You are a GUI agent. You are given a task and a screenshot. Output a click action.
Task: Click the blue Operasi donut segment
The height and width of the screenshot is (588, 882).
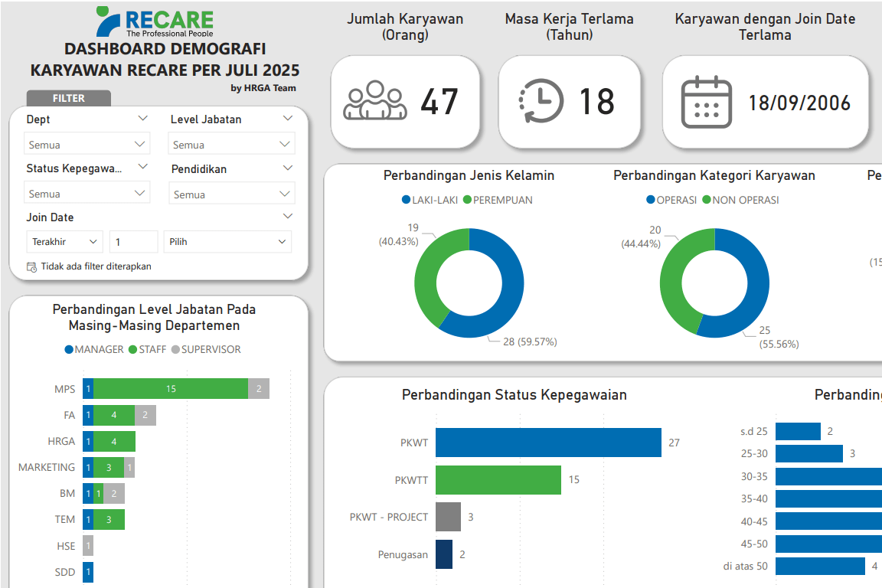pyautogui.click(x=756, y=292)
